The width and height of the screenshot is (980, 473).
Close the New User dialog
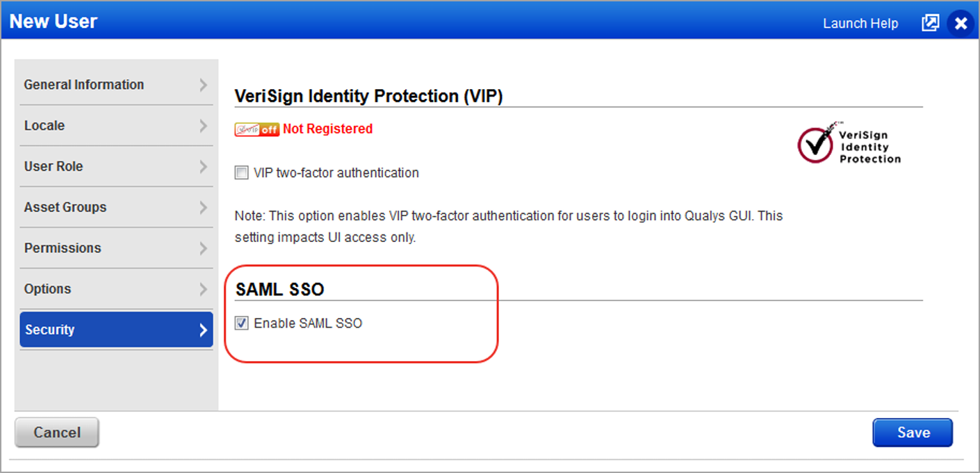tap(961, 23)
